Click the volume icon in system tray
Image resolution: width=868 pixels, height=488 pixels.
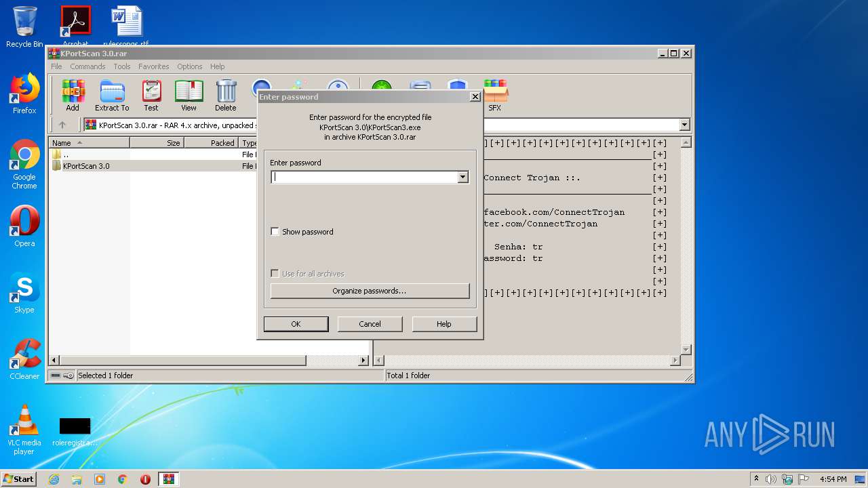point(770,479)
